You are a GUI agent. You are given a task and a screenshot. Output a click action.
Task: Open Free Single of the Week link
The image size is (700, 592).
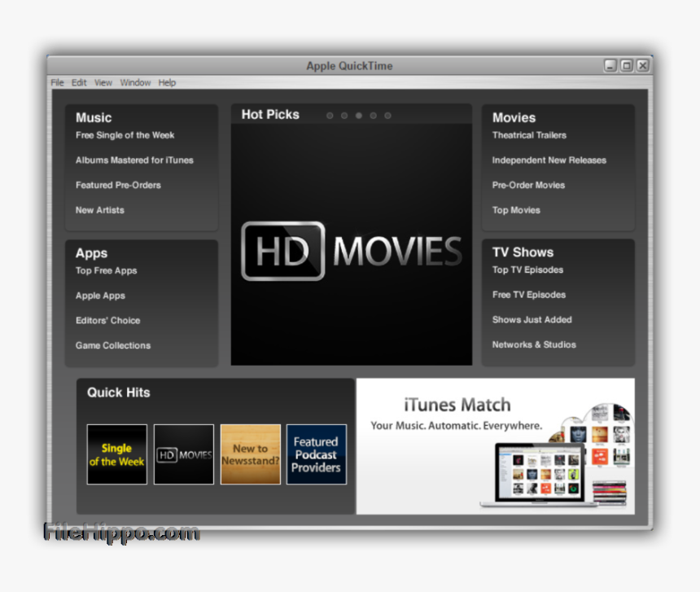click(x=125, y=135)
